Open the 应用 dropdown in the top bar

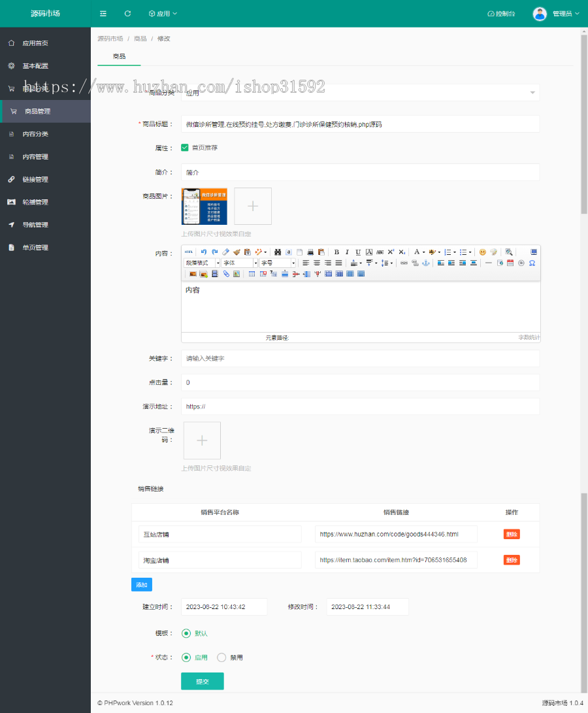tap(163, 14)
